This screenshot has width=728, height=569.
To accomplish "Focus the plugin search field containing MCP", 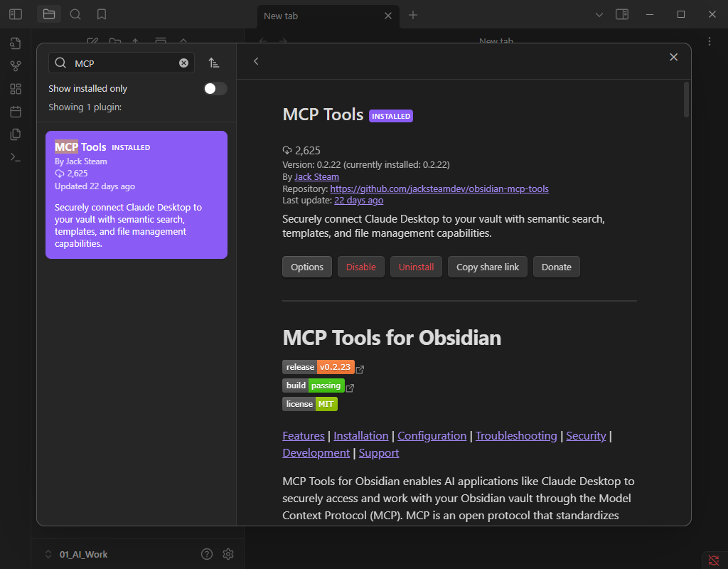I will (x=121, y=63).
